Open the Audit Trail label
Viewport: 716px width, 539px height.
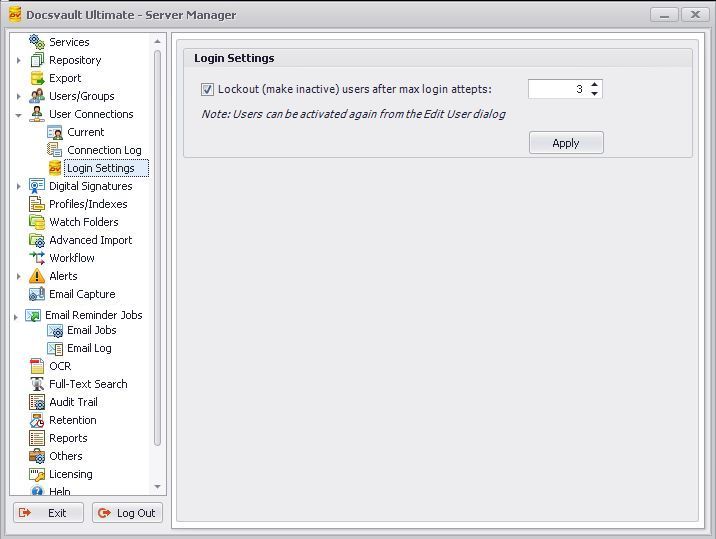[74, 402]
